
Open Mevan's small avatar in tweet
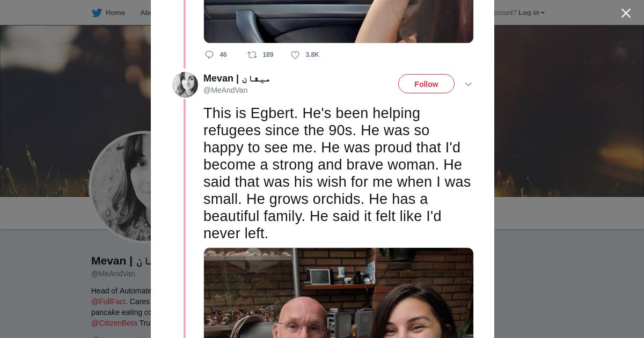185,85
